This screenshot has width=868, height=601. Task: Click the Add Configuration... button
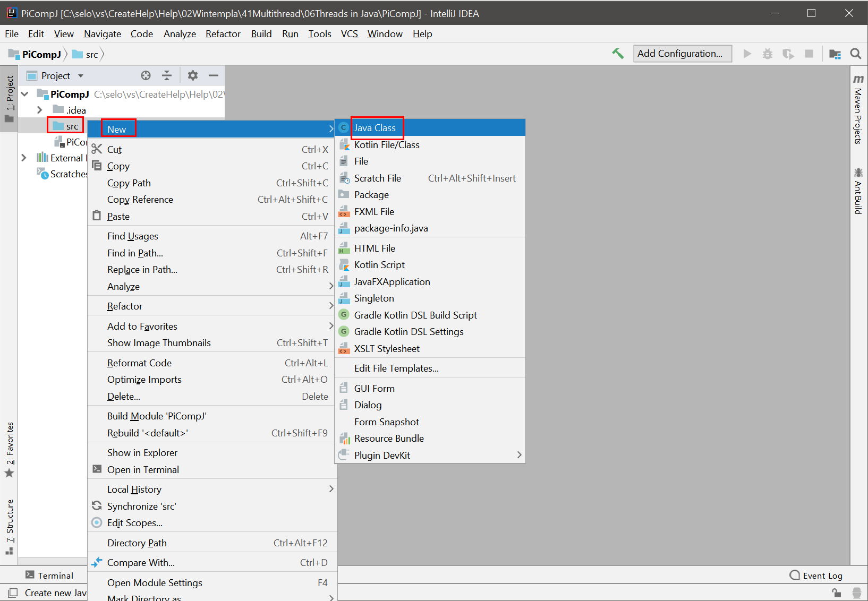coord(682,54)
